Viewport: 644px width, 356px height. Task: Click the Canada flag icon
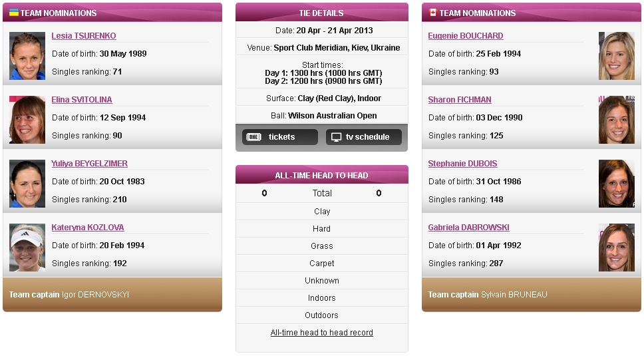pos(432,13)
